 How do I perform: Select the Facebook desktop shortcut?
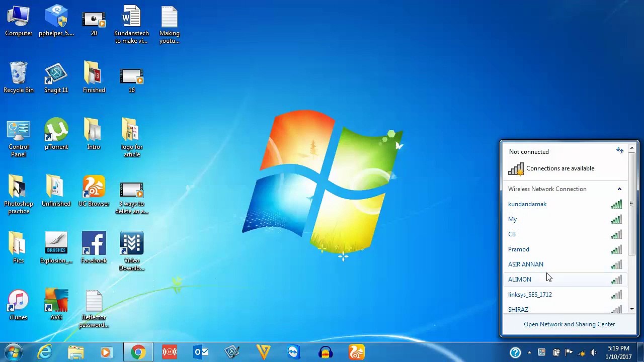pos(94,248)
